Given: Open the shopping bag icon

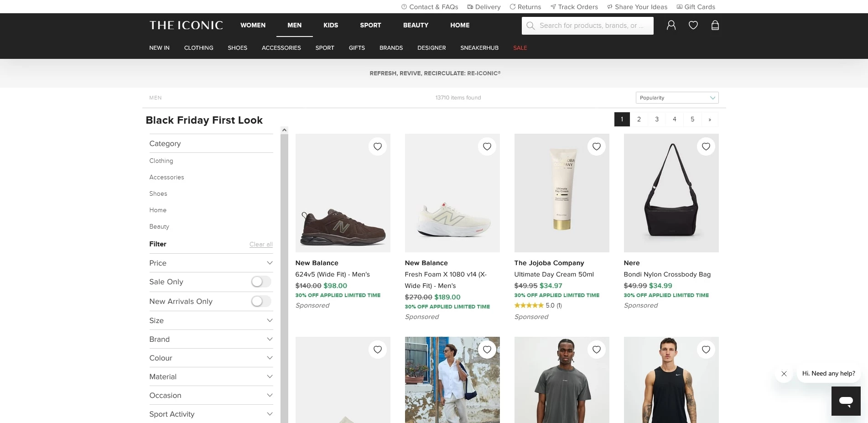Looking at the screenshot, I should click(715, 26).
